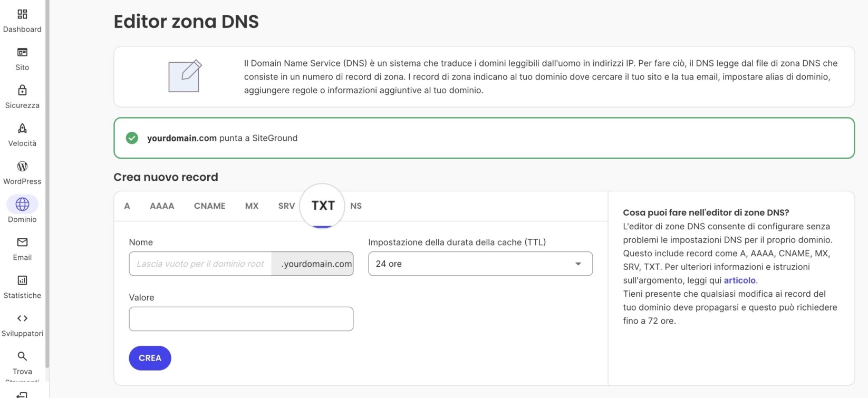Image resolution: width=868 pixels, height=398 pixels.
Task: Open the articolo help link
Action: point(739,280)
